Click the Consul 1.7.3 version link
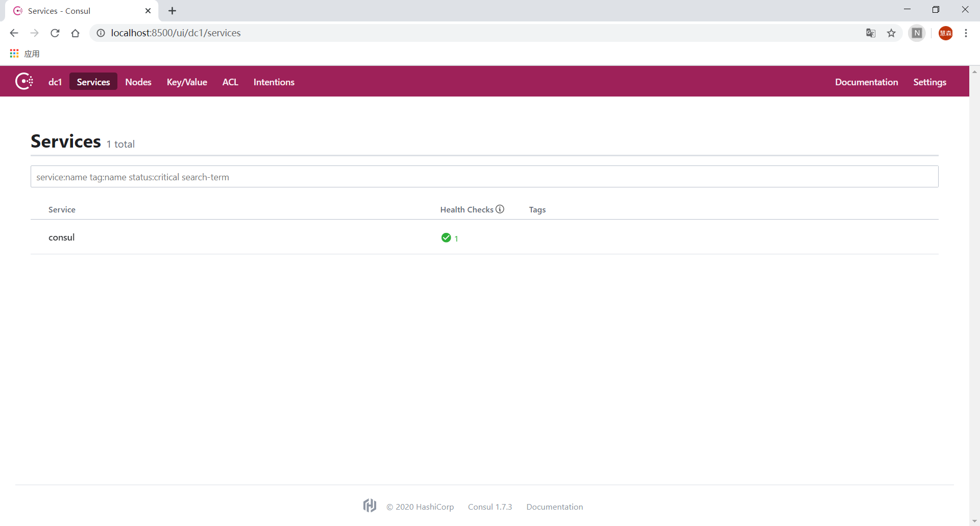980x526 pixels. pyautogui.click(x=490, y=507)
